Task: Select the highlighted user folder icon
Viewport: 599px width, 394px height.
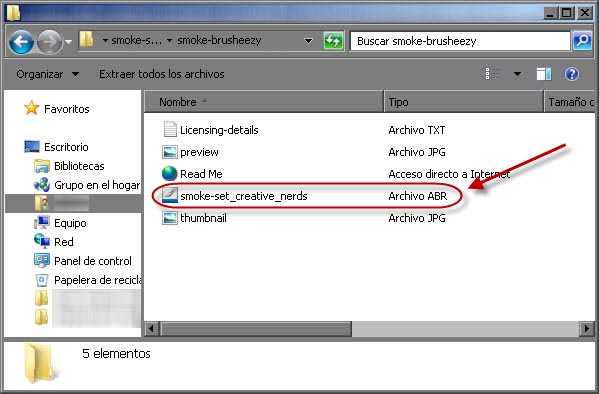Action: click(x=42, y=203)
